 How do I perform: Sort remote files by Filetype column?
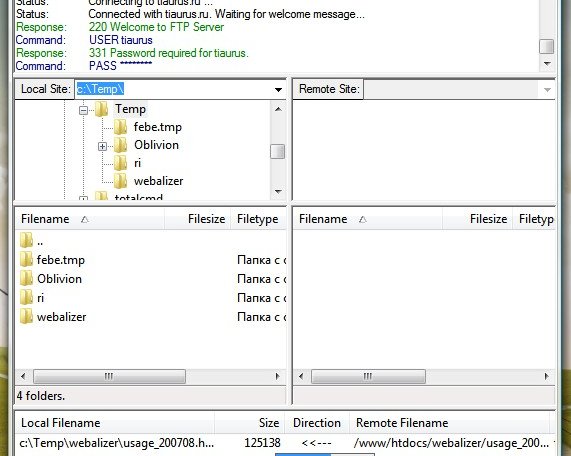tap(534, 219)
